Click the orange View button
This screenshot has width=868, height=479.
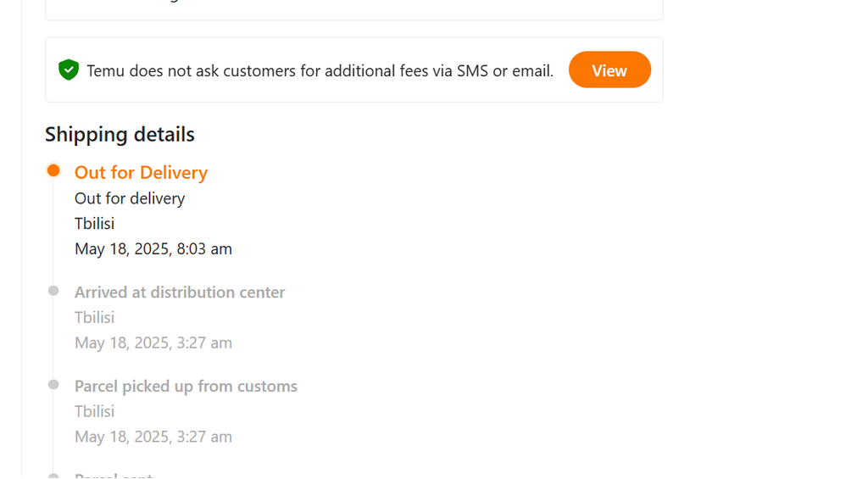tap(609, 70)
